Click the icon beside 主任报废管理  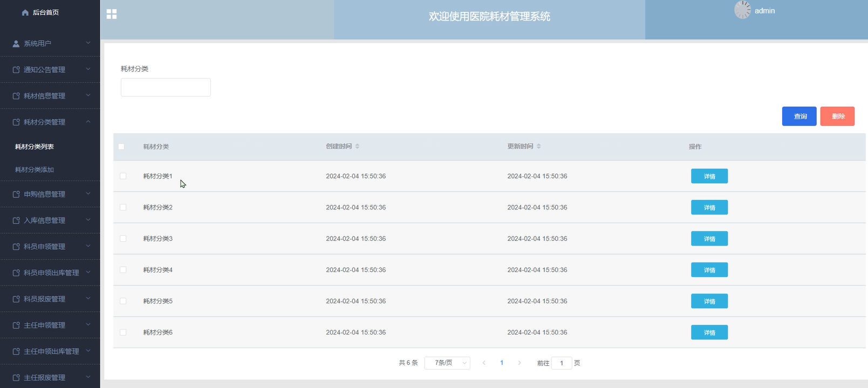[16, 378]
